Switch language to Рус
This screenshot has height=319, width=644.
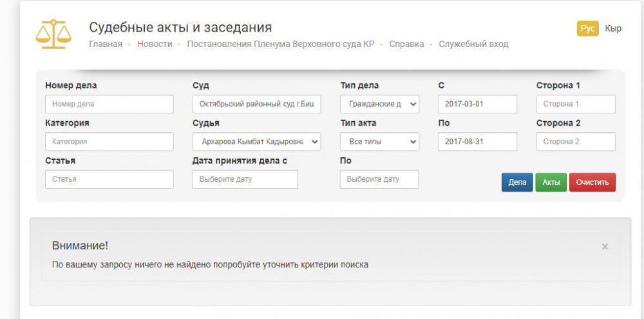tap(587, 28)
